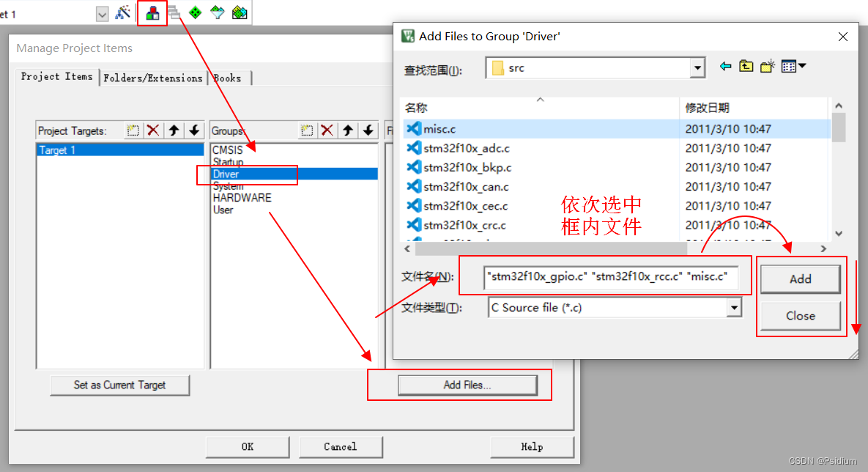Move Project Target down arrow

(194, 130)
